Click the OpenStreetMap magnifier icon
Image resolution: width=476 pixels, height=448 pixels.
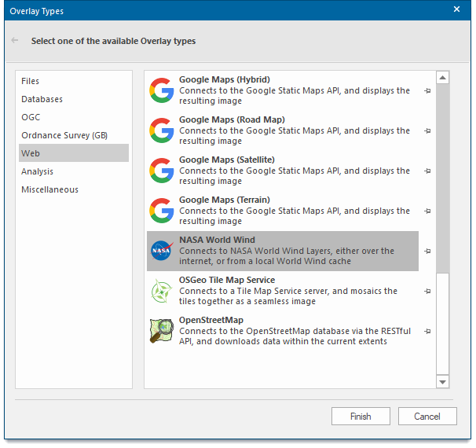(x=162, y=331)
